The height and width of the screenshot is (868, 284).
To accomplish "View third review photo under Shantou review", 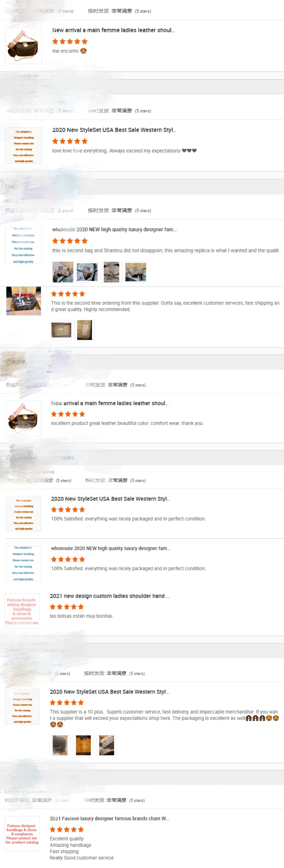I will pos(111,272).
